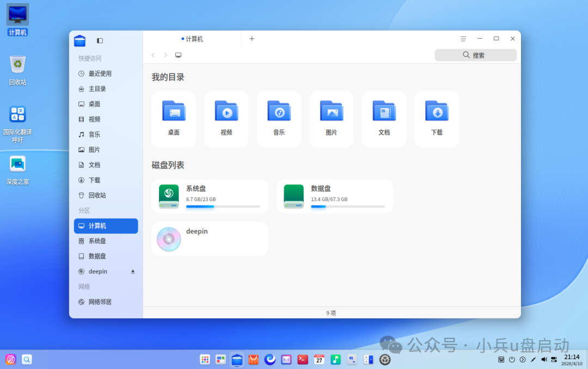Open 网络邻居 under the network section
The height and width of the screenshot is (369, 588).
click(98, 301)
